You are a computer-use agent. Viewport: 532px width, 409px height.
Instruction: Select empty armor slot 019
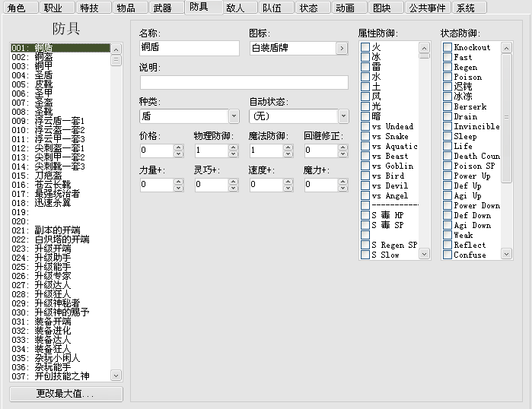[x=60, y=212]
